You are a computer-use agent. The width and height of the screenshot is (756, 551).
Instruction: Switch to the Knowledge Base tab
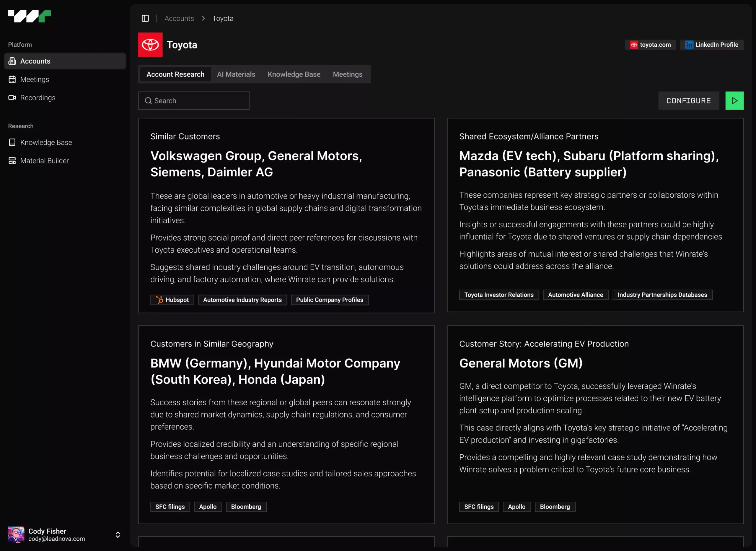point(294,74)
